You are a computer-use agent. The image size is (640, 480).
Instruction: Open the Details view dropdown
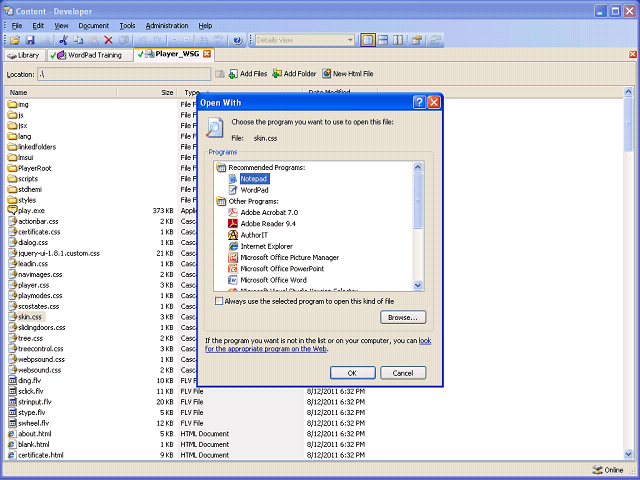click(x=350, y=40)
